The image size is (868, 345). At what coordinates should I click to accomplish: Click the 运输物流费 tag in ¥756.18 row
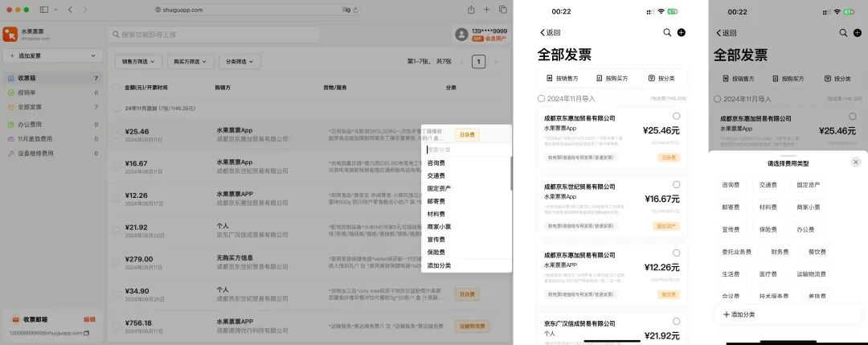click(473, 327)
